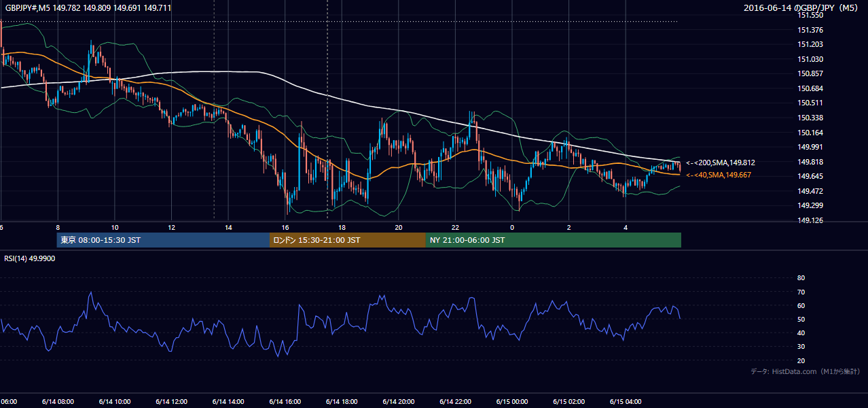Click the 6/15 00:00 time axis label

point(512,401)
